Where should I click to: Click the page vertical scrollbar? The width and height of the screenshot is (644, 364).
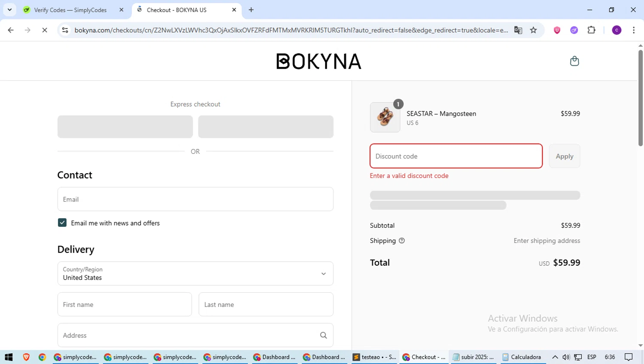pyautogui.click(x=641, y=98)
